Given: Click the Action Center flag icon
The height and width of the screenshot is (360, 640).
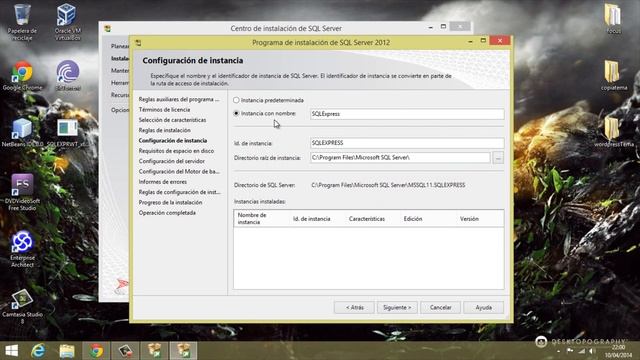Looking at the screenshot, I should (x=570, y=351).
